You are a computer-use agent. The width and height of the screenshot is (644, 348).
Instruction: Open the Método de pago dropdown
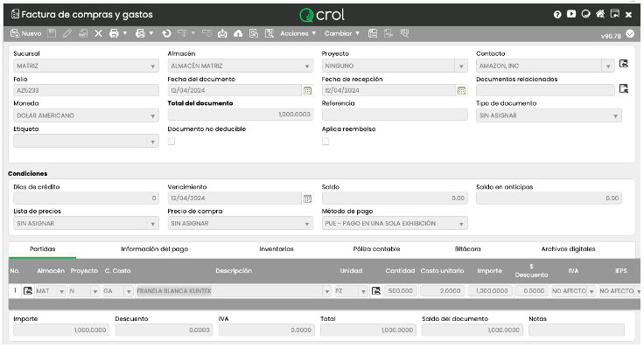coord(395,223)
